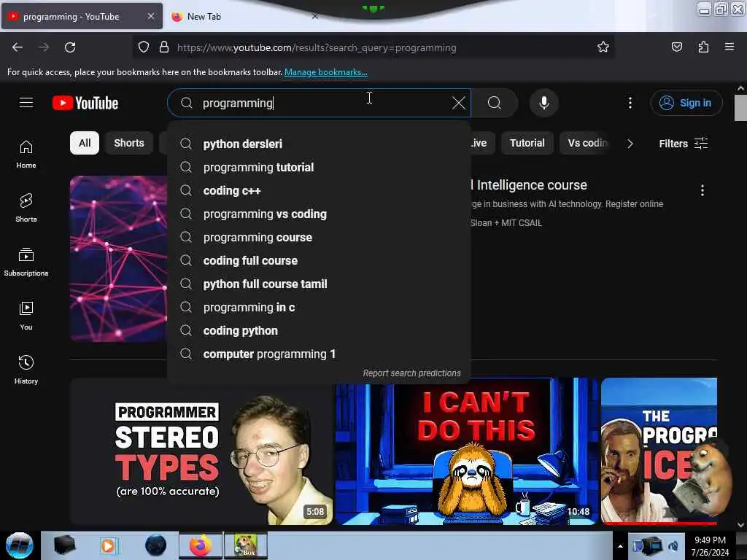Click the taskbar clock 9:49 PM
This screenshot has height=560, width=747.
(x=710, y=540)
